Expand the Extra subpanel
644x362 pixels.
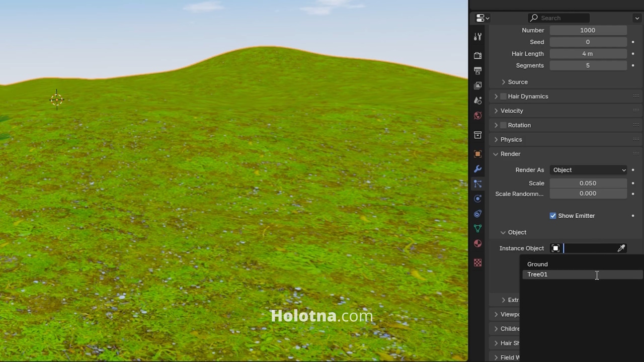pos(504,300)
